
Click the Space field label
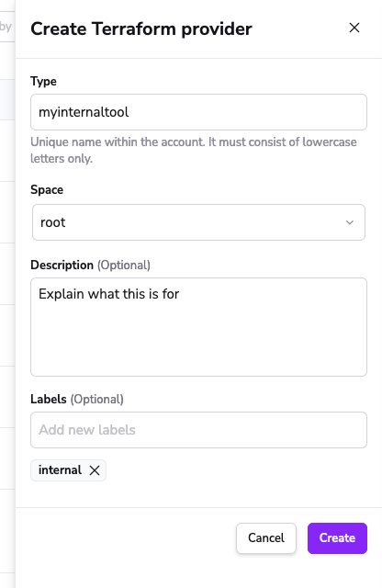[x=47, y=190]
